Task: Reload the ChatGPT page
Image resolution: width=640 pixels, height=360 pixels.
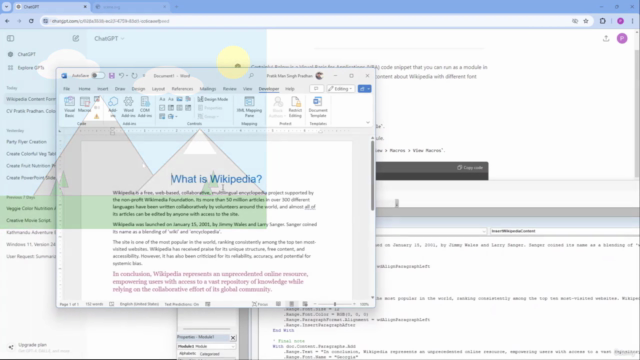Action: tap(31, 21)
